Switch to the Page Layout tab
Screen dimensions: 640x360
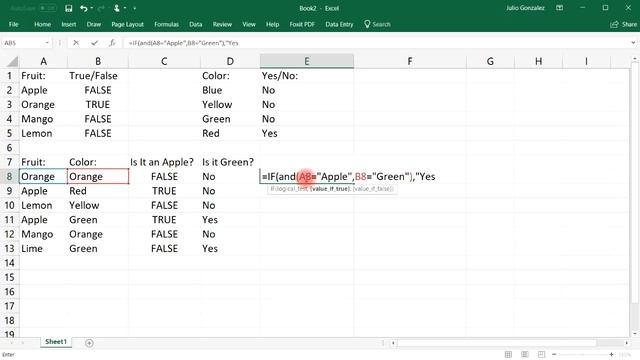[127, 24]
